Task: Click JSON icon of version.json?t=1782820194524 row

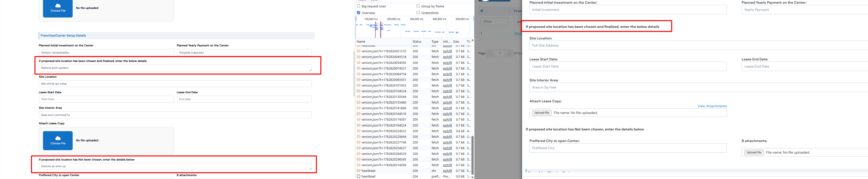Action: (359, 125)
